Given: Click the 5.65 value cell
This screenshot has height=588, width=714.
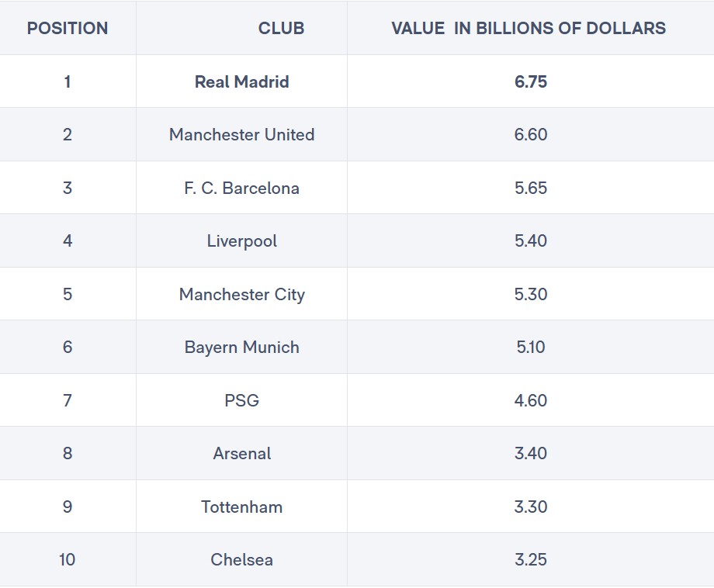Looking at the screenshot, I should coord(531,188).
